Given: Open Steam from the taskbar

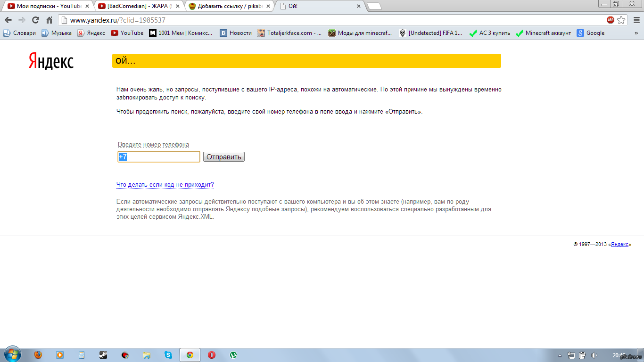Looking at the screenshot, I should pyautogui.click(x=103, y=355).
